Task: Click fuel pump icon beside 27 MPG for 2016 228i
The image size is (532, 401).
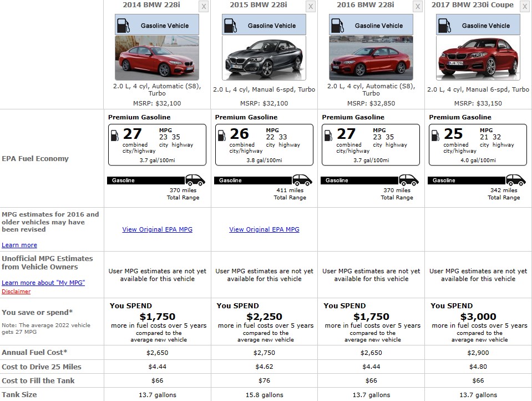Action: pos(328,136)
